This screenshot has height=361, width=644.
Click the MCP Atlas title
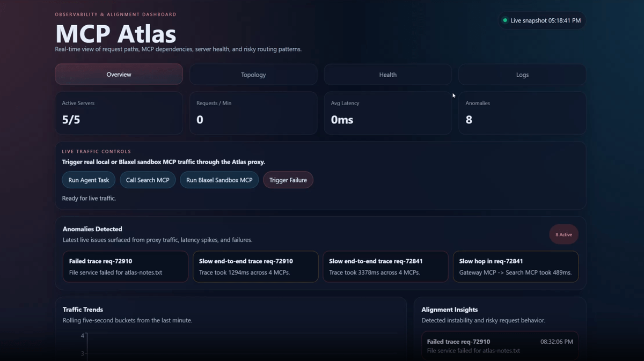pos(115,34)
